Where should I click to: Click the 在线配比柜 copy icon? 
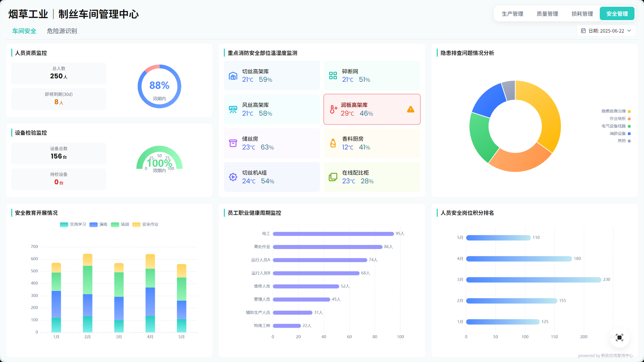pos(333,177)
